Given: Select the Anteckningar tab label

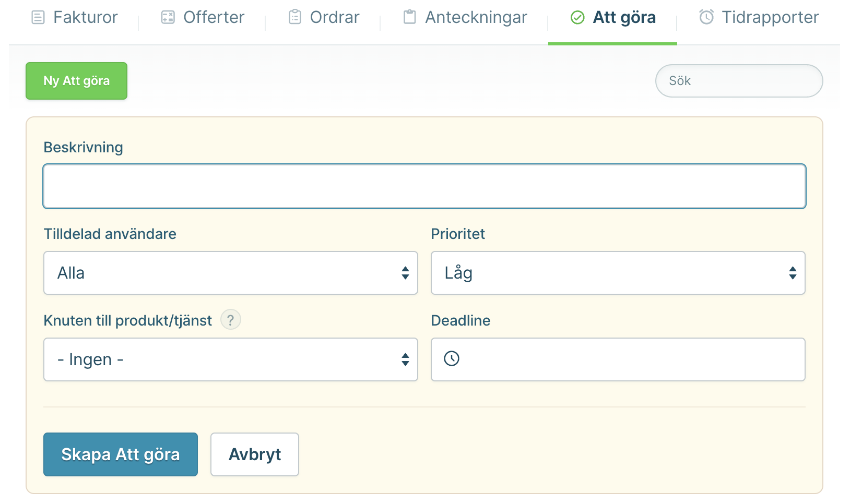Looking at the screenshot, I should (x=476, y=18).
